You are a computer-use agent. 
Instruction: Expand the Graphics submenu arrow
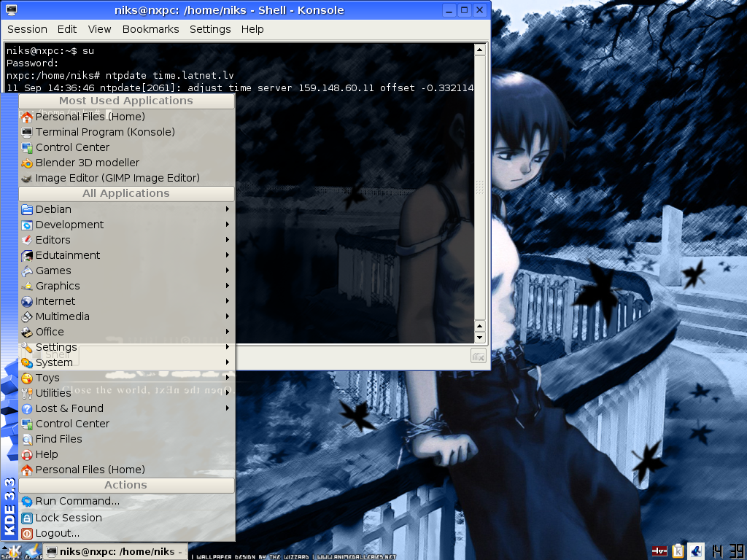[228, 286]
